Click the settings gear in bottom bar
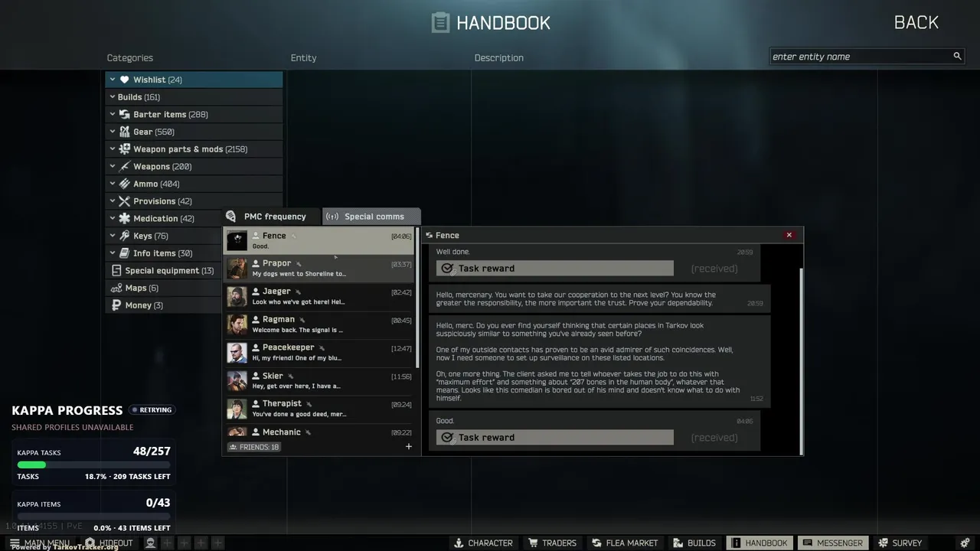Viewport: 980px width, 551px height. [965, 543]
